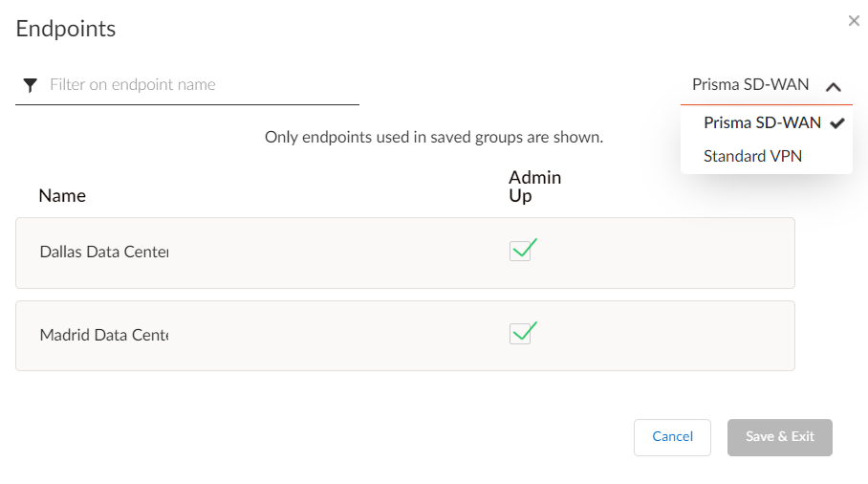Click the Dallas Data Center name label
The width and height of the screenshot is (868, 484).
103,253
